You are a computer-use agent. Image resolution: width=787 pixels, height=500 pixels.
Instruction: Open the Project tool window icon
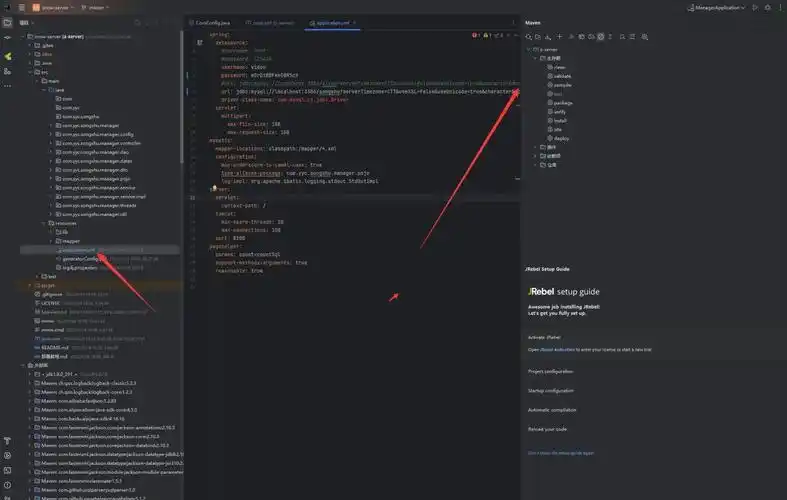point(8,21)
